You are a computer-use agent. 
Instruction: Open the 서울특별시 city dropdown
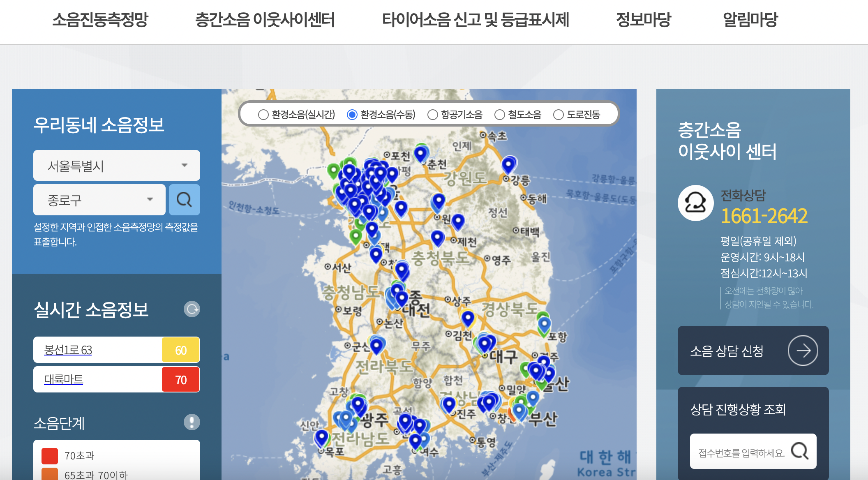tap(116, 166)
